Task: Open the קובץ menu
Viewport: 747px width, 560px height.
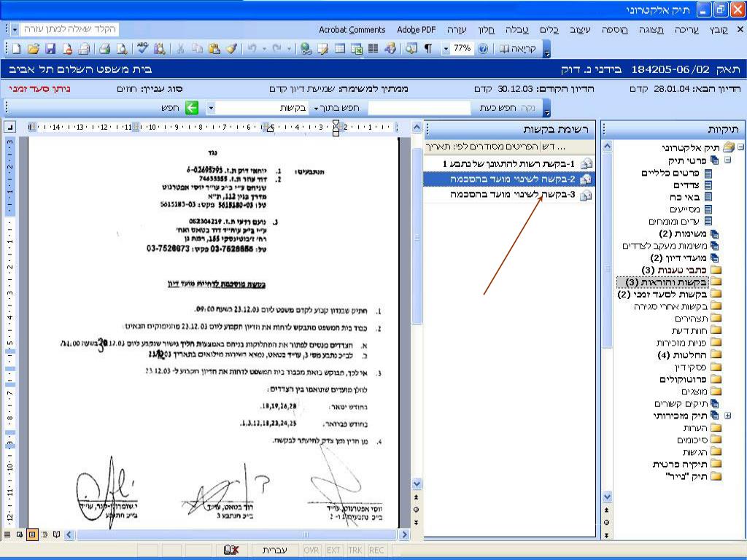Action: point(719,29)
